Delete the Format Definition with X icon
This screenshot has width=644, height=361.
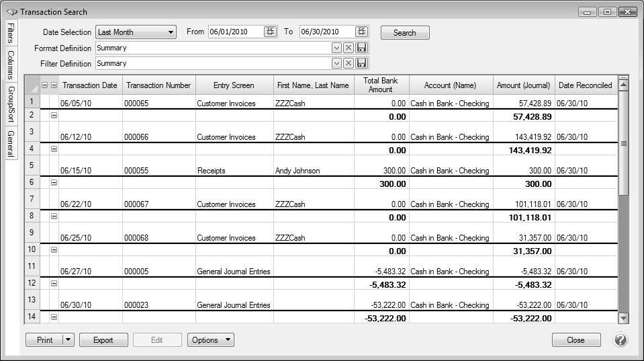[x=349, y=48]
